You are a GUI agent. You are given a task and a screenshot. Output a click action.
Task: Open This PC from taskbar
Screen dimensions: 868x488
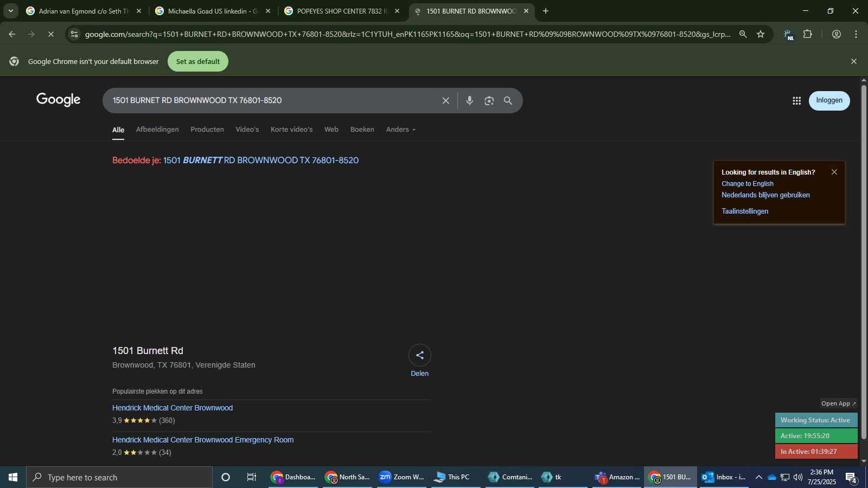click(x=456, y=477)
